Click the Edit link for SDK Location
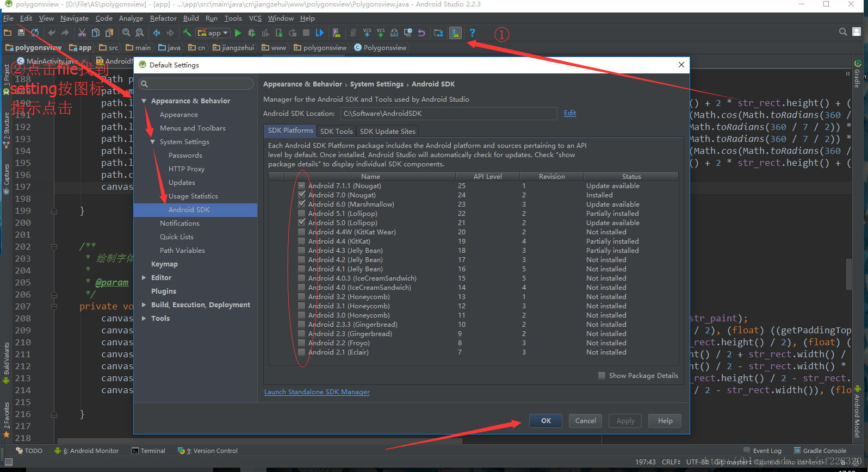The image size is (868, 472). click(569, 113)
